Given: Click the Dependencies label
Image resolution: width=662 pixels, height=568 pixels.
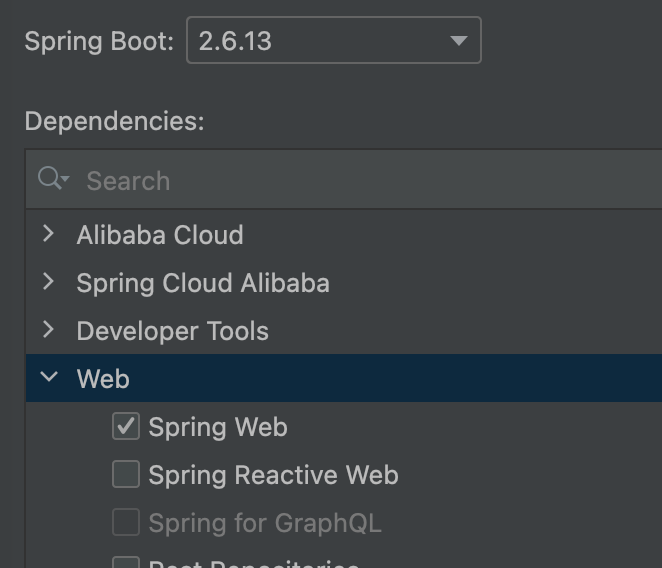Looking at the screenshot, I should (x=114, y=122).
